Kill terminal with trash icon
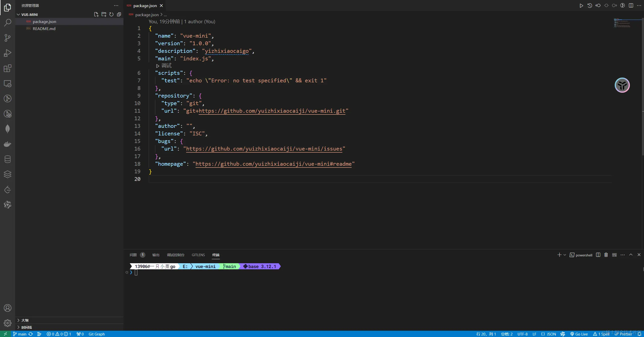The width and height of the screenshot is (644, 337). point(606,255)
